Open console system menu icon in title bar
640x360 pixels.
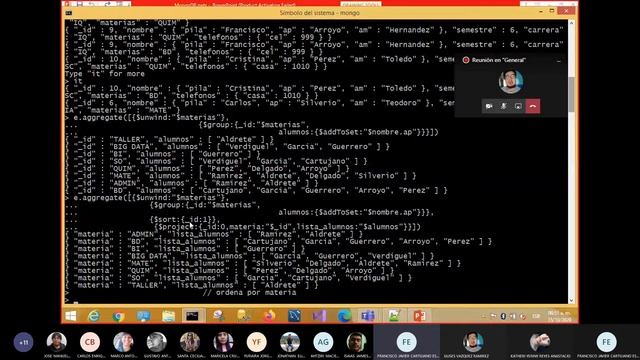coord(69,13)
